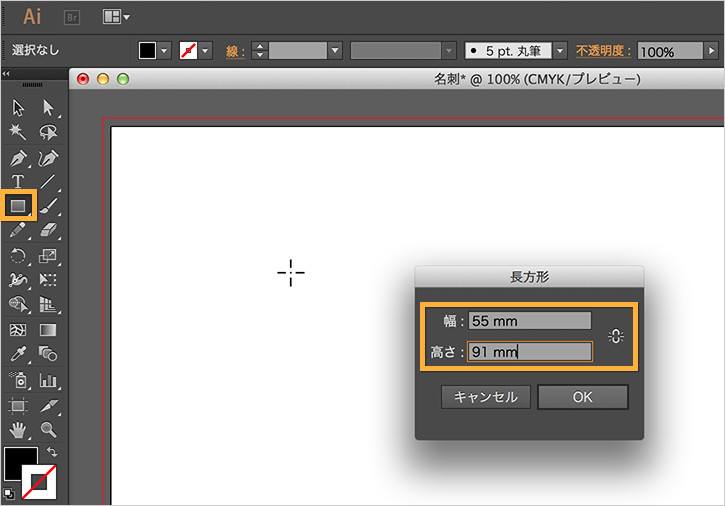Click the none stroke swatch in control bar
Viewport: 725px width, 506px height.
coord(188,51)
